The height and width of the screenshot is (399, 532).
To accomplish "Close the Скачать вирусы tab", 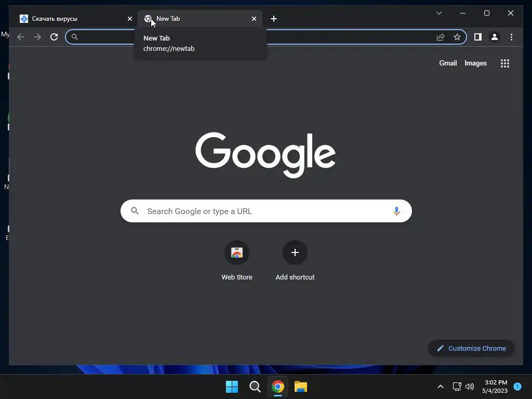I will [x=129, y=19].
